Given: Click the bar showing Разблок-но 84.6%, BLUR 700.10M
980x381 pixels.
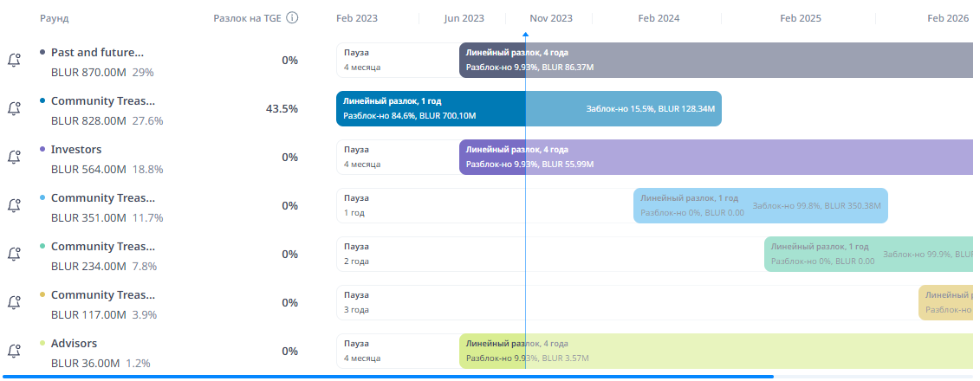Looking at the screenshot, I should coord(431,109).
